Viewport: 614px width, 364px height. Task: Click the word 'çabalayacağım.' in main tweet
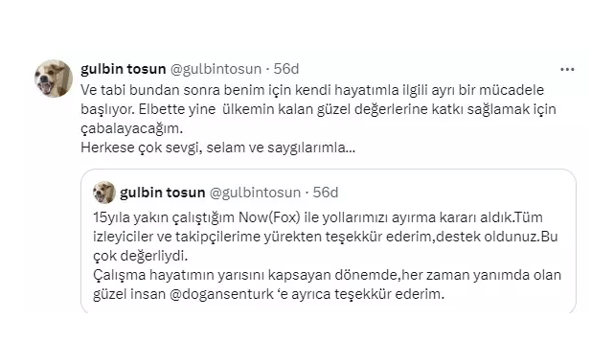point(131,128)
